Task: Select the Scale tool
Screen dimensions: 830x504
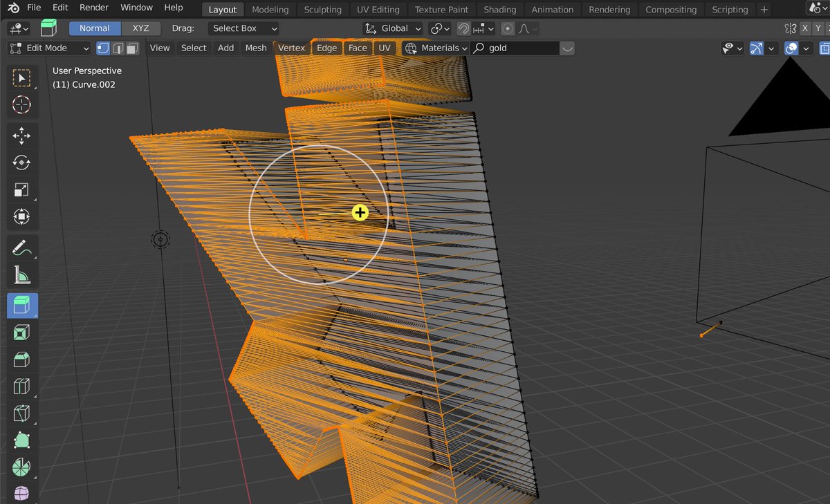Action: click(22, 189)
